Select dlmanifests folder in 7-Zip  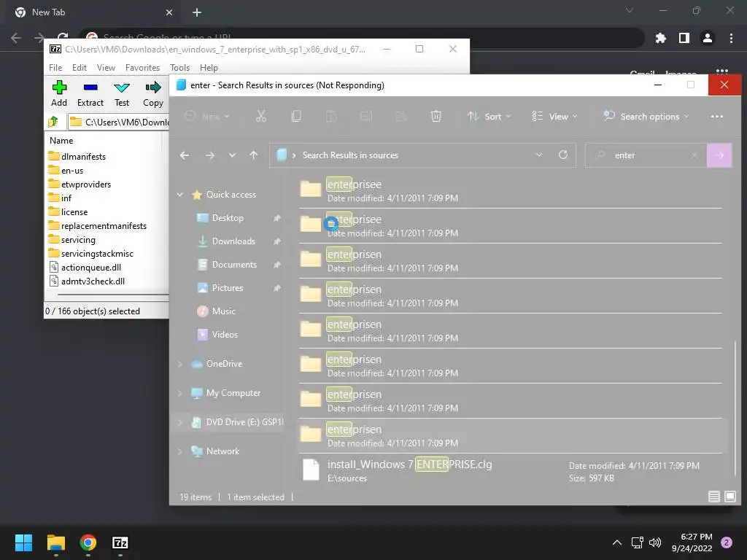77,156
